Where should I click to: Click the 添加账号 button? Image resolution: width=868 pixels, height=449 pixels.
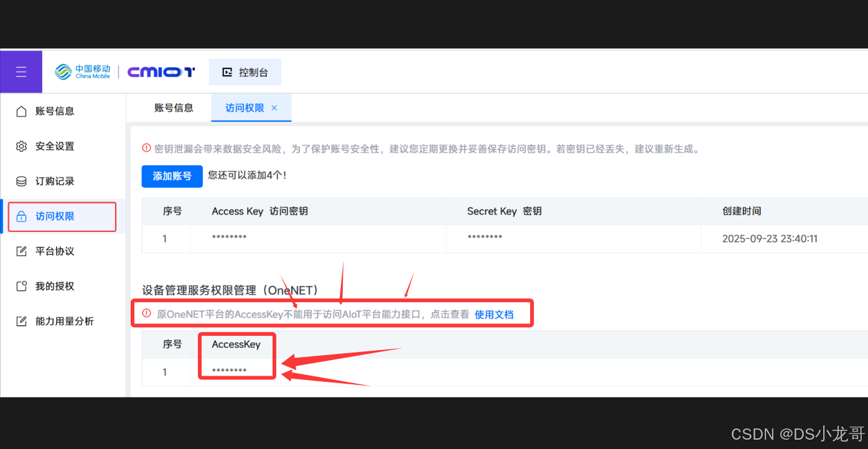[x=172, y=176]
